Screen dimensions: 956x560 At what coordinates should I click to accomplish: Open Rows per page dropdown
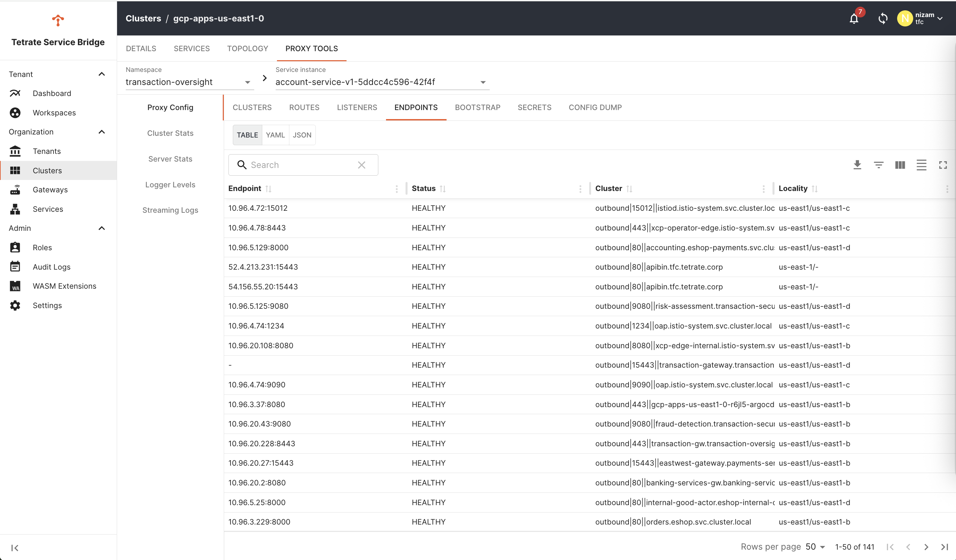click(815, 547)
